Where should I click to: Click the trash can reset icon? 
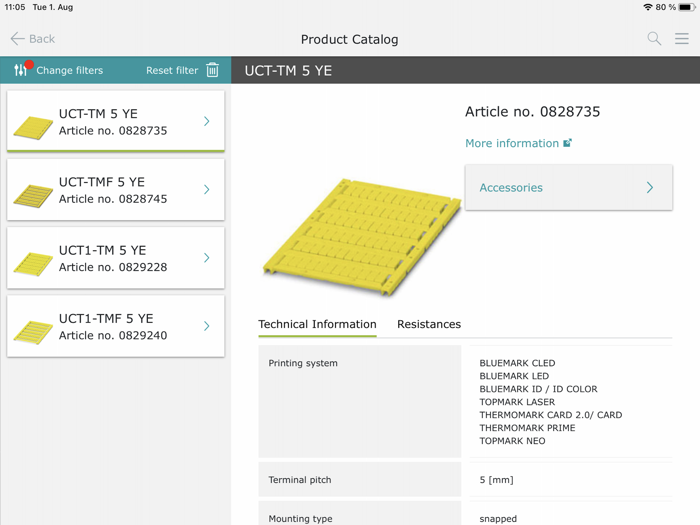(212, 70)
